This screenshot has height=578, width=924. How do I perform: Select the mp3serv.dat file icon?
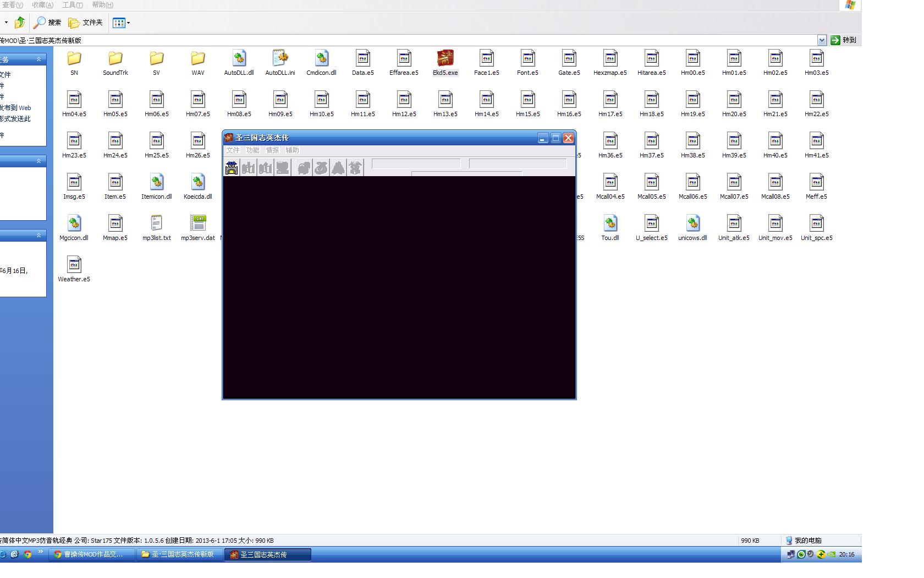point(197,223)
